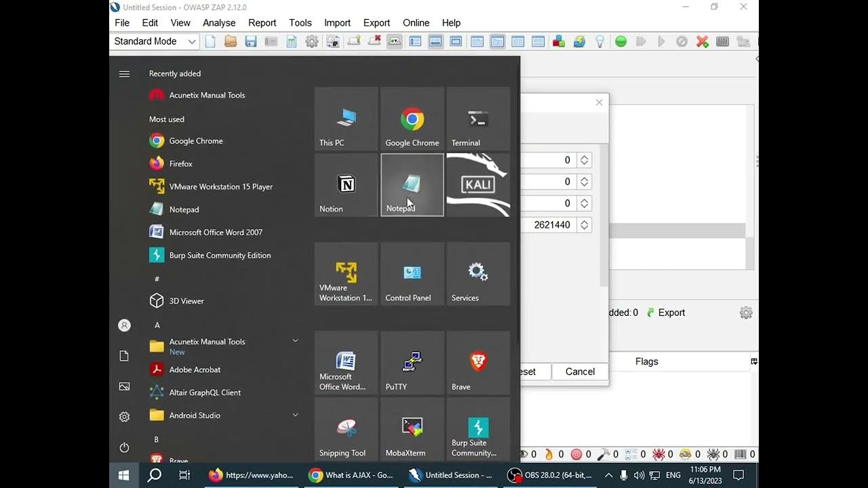
Task: Click the Export button
Action: click(665, 312)
